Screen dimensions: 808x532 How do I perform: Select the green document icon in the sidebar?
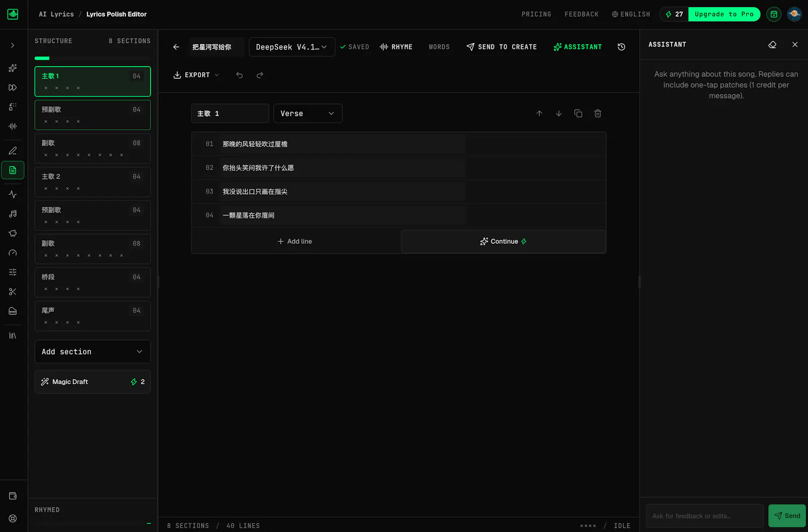tap(13, 170)
